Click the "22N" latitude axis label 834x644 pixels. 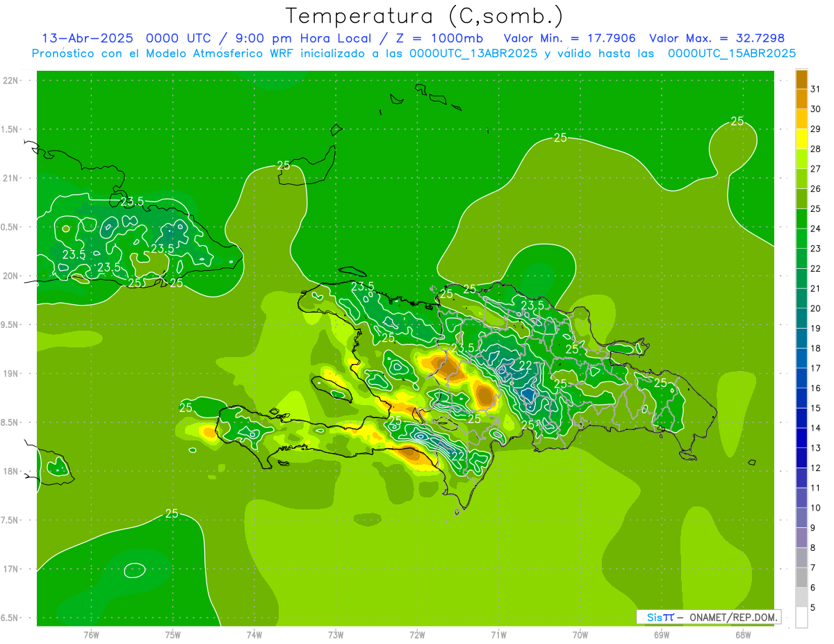(12, 81)
